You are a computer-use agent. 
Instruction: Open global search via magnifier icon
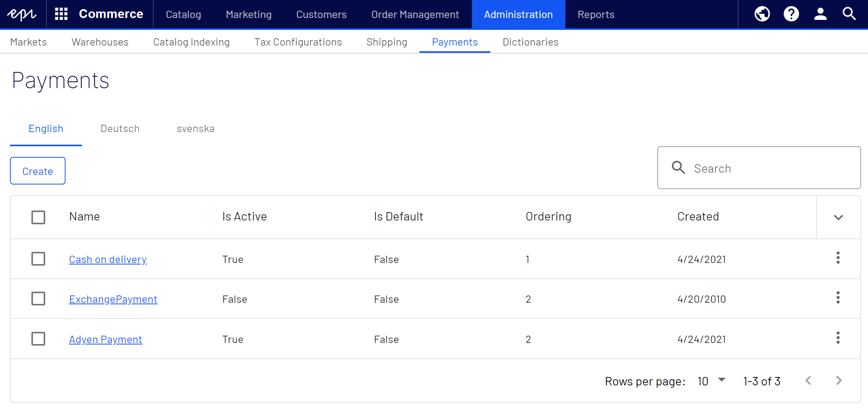[x=849, y=14]
